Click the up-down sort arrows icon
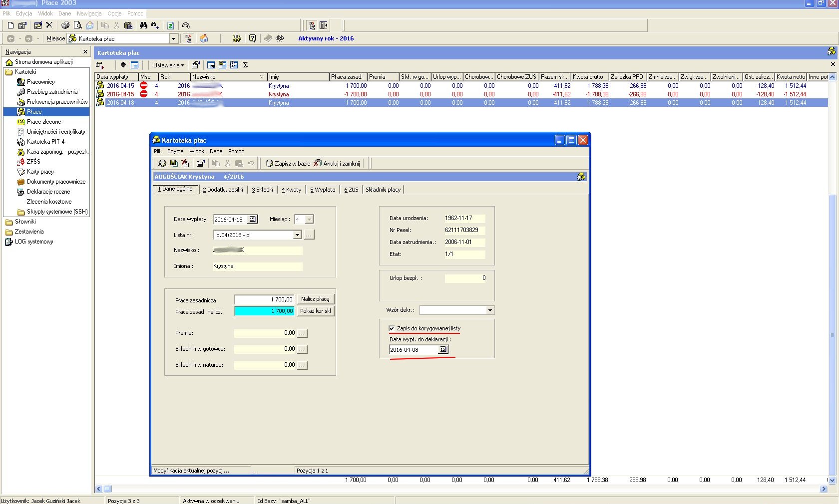This screenshot has width=839, height=504. [x=123, y=65]
